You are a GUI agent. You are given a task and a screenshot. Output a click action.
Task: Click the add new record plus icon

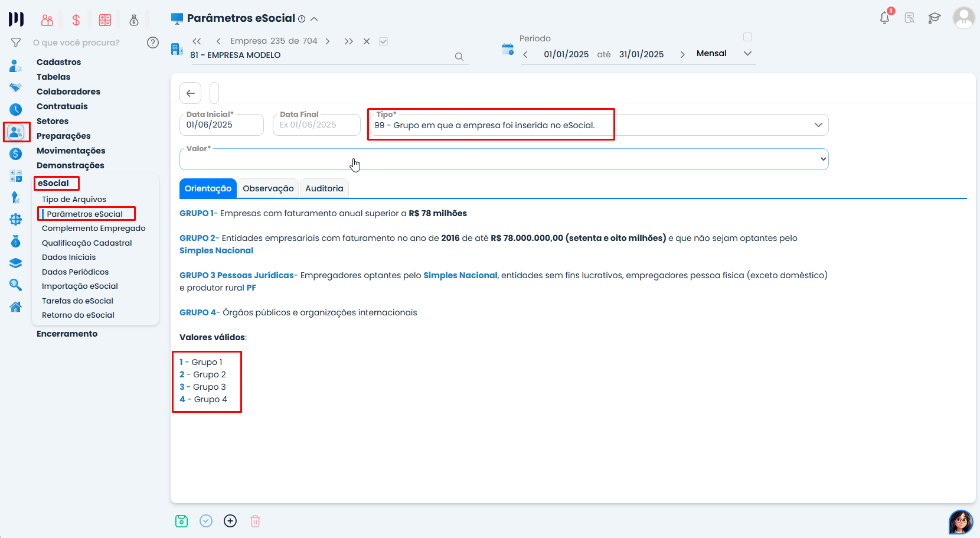pos(230,521)
